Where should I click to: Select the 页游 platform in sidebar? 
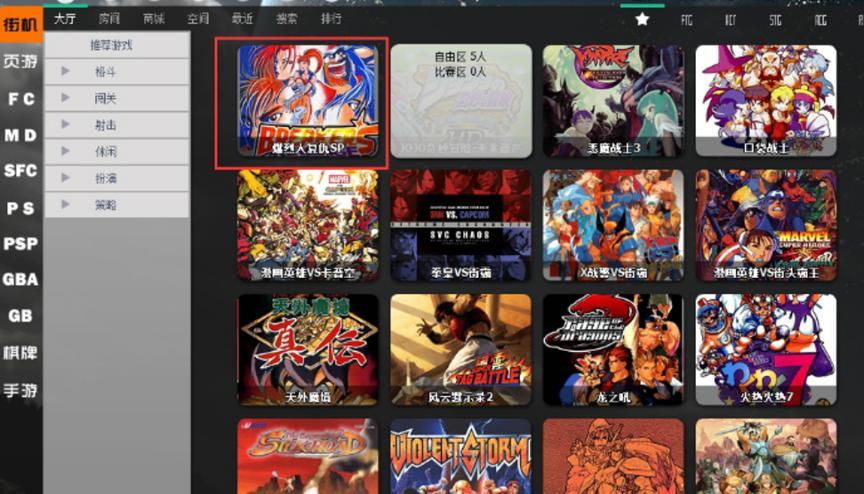point(20,61)
